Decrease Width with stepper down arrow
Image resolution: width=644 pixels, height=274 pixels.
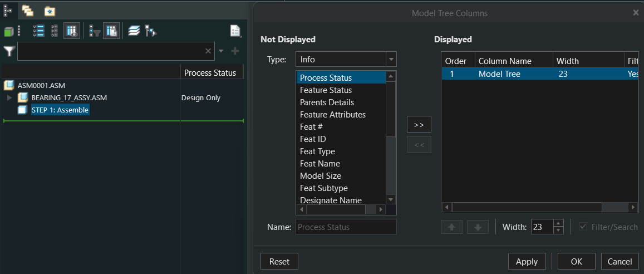coord(559,231)
